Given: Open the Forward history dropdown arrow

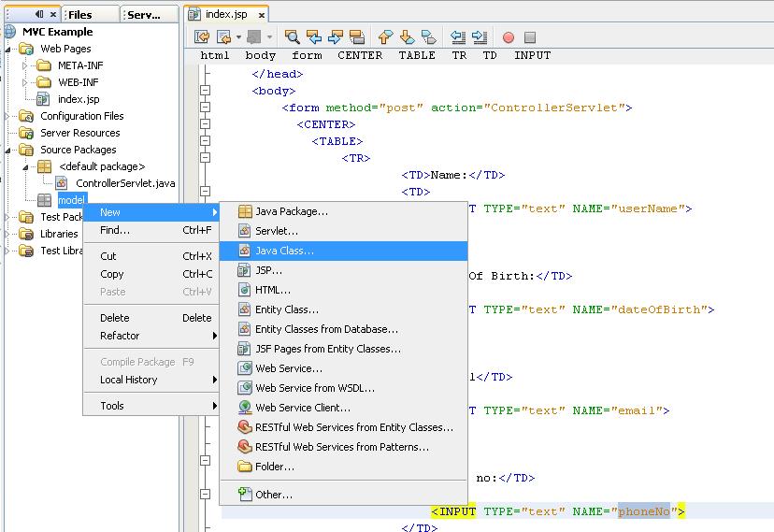Looking at the screenshot, I should point(269,37).
